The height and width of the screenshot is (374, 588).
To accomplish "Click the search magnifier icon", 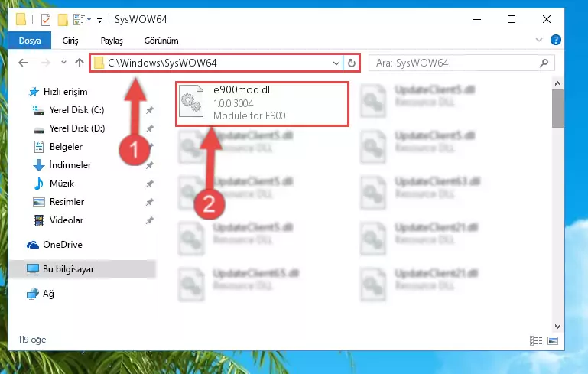I will 544,63.
